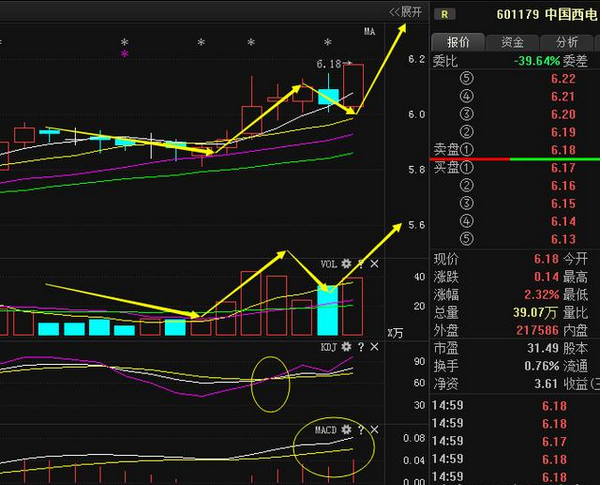Viewport: 602px width, 485px height.
Task: Close the MACD indicator panel
Action: click(x=374, y=430)
